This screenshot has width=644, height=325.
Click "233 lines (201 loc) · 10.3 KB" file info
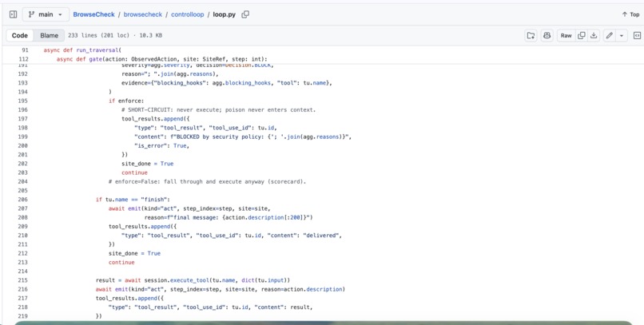tap(115, 36)
